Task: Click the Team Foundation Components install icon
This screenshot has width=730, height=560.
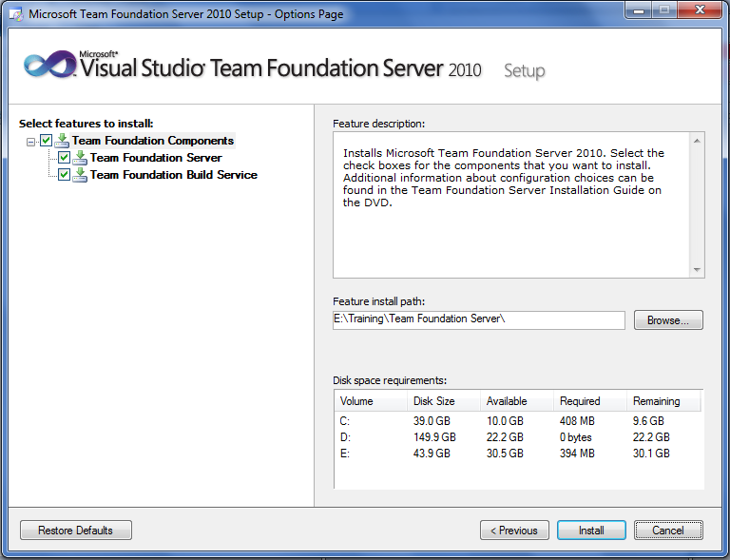Action: tap(62, 141)
